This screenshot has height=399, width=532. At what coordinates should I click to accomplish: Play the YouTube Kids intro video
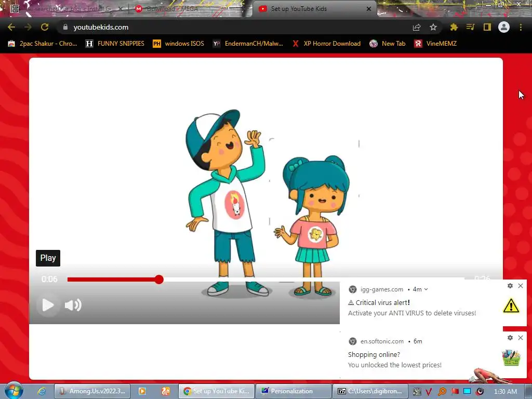click(48, 305)
